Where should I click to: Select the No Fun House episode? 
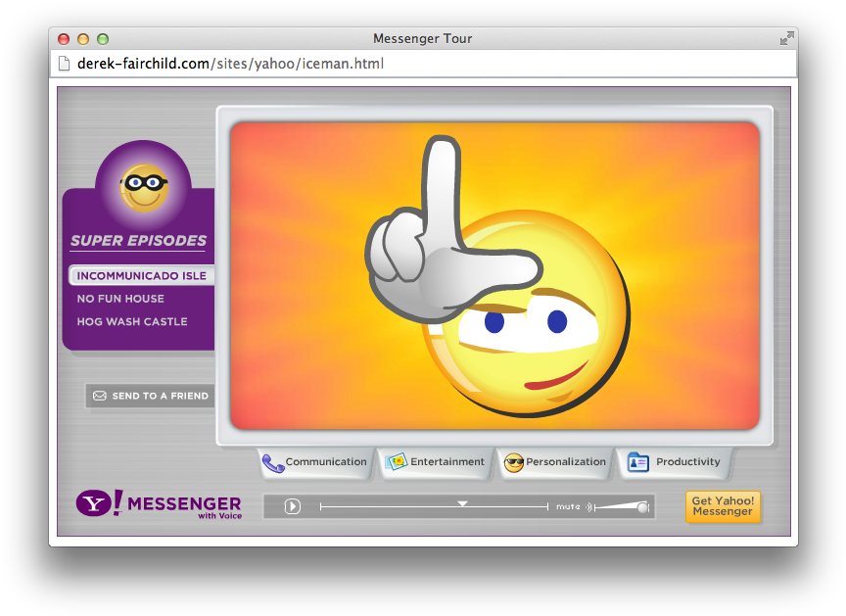point(122,299)
